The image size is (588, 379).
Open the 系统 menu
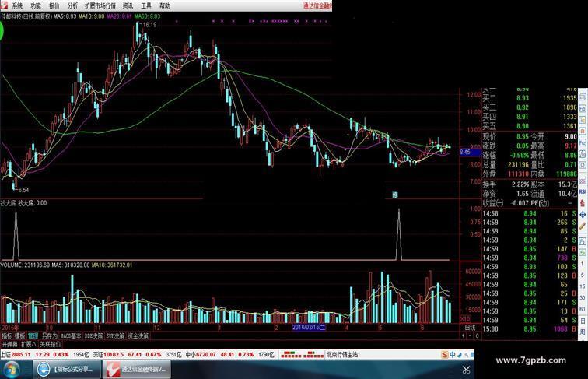[x=17, y=5]
